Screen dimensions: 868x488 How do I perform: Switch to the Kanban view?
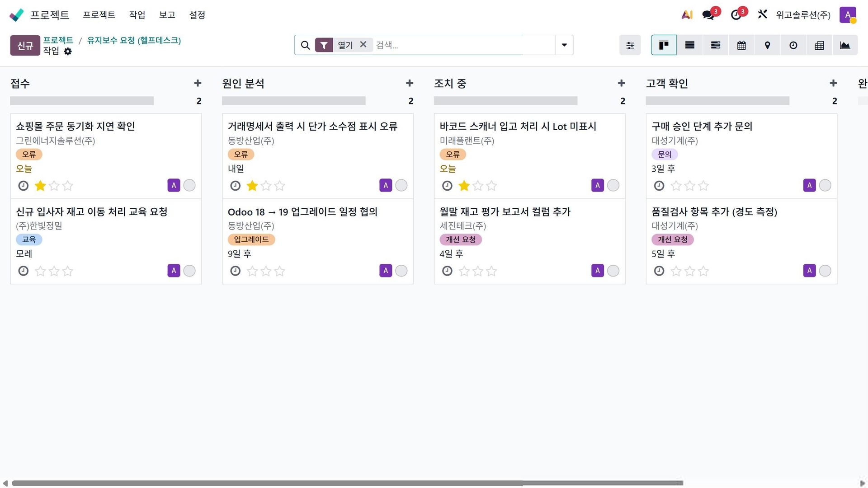(x=664, y=45)
